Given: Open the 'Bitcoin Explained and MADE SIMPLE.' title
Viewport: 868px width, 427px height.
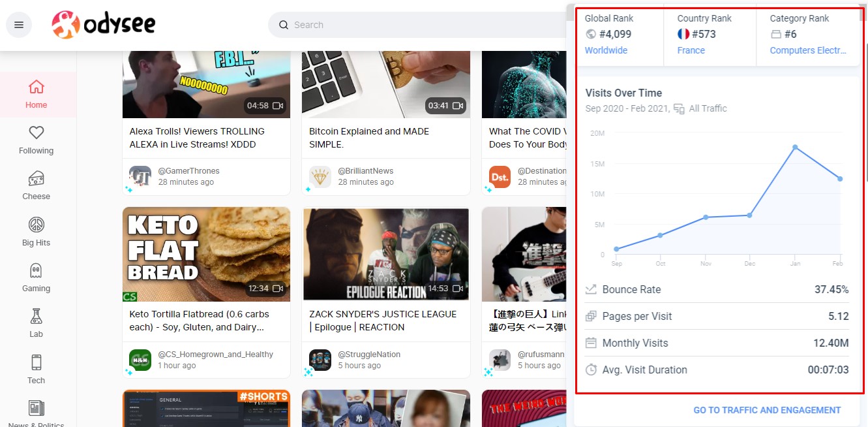Looking at the screenshot, I should (369, 138).
